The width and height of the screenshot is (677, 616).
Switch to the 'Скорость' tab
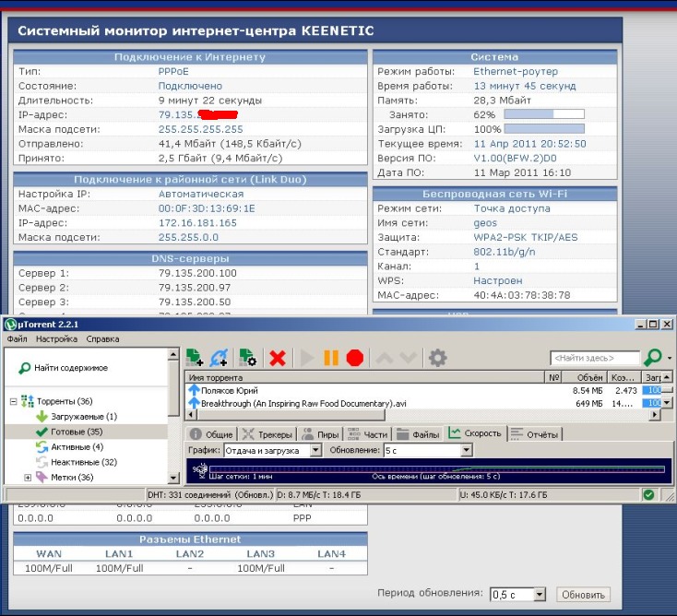475,433
